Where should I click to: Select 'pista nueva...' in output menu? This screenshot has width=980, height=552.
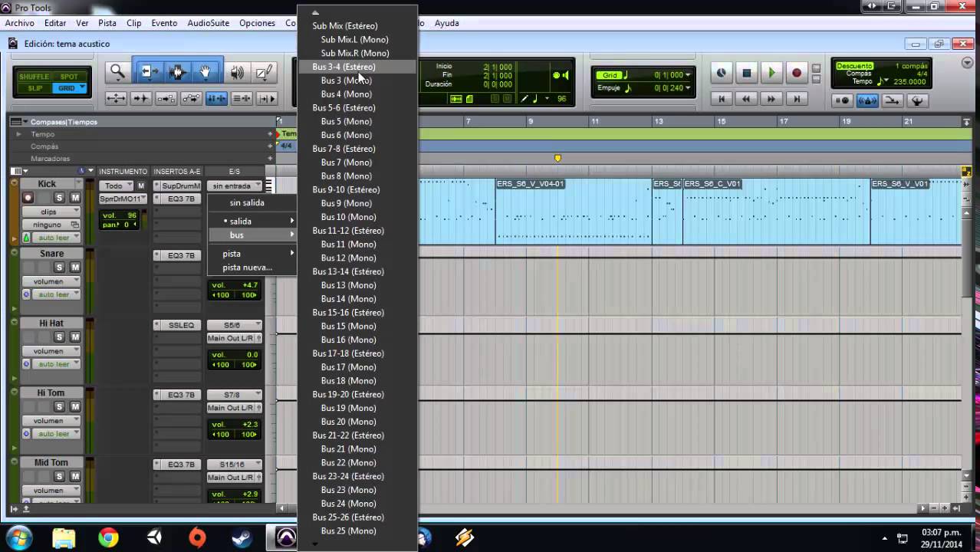tap(252, 268)
